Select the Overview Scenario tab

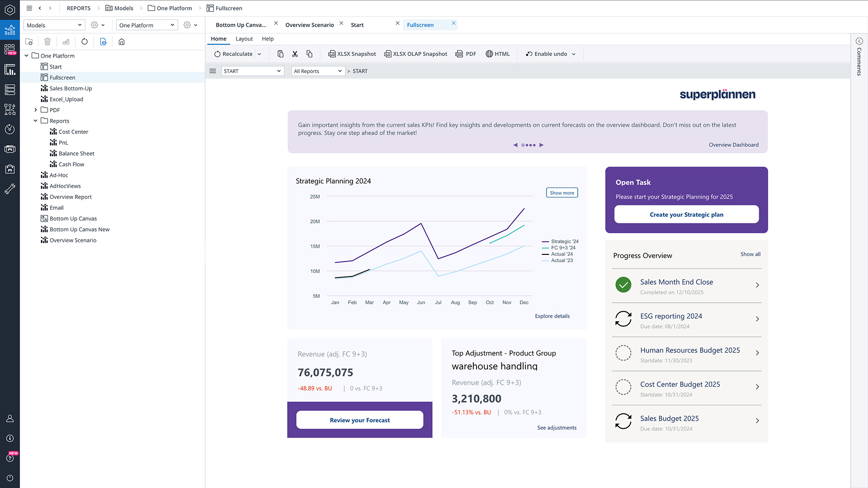309,25
